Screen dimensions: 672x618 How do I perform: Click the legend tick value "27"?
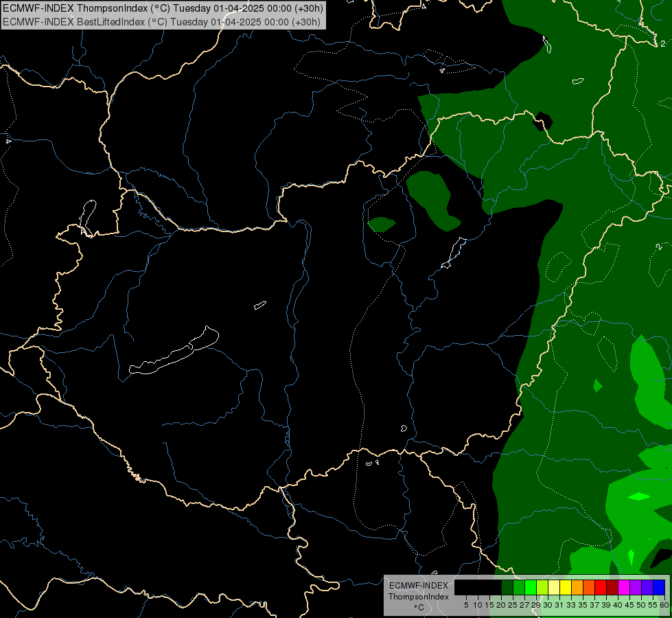click(524, 605)
